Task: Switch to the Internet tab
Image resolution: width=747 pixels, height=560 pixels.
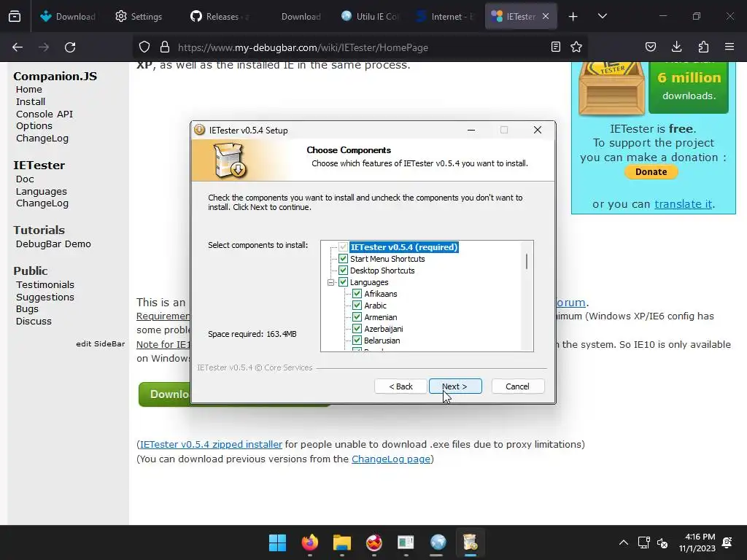Action: pyautogui.click(x=446, y=16)
